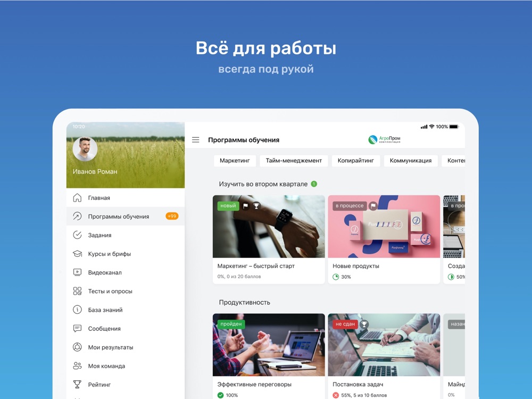Click the house icon beside Главная
532x399 pixels.
[77, 197]
